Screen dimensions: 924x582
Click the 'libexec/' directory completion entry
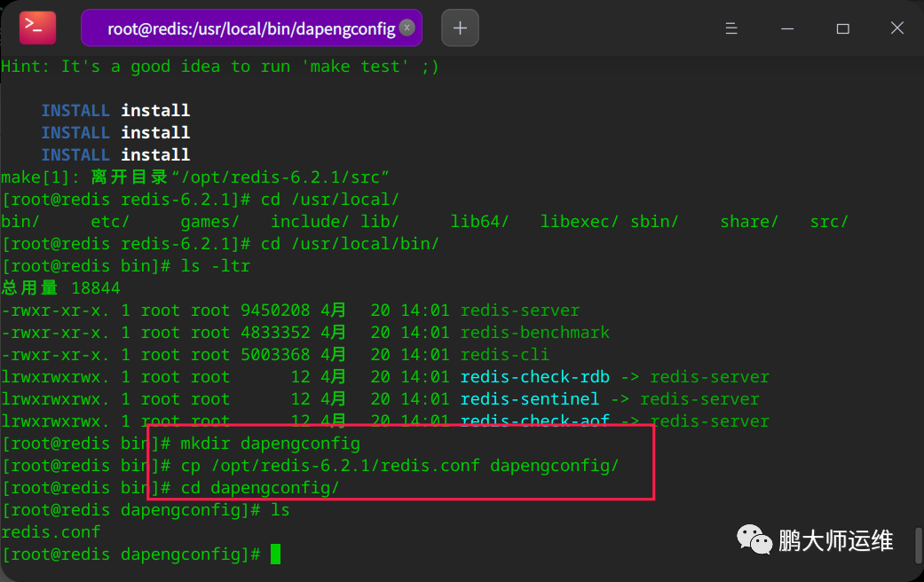pyautogui.click(x=580, y=222)
